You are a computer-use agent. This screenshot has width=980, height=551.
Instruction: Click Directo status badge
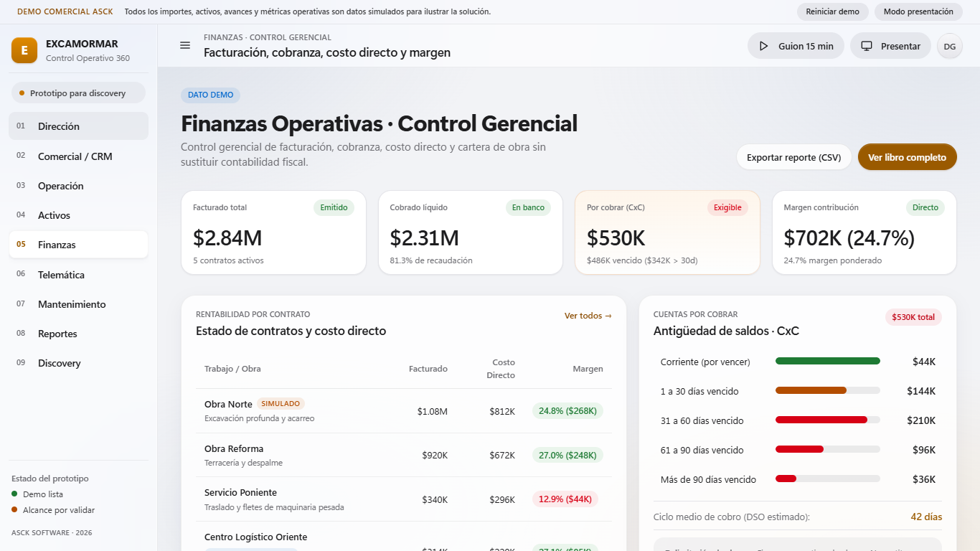(x=925, y=207)
